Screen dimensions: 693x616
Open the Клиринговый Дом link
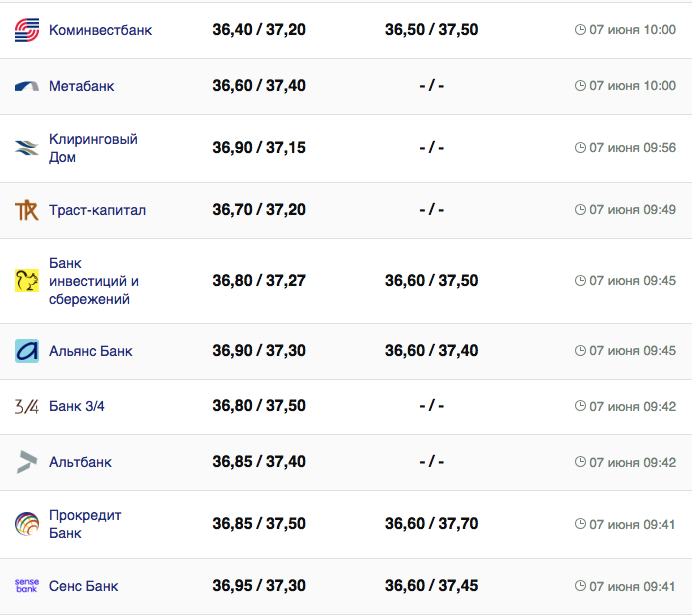93,148
